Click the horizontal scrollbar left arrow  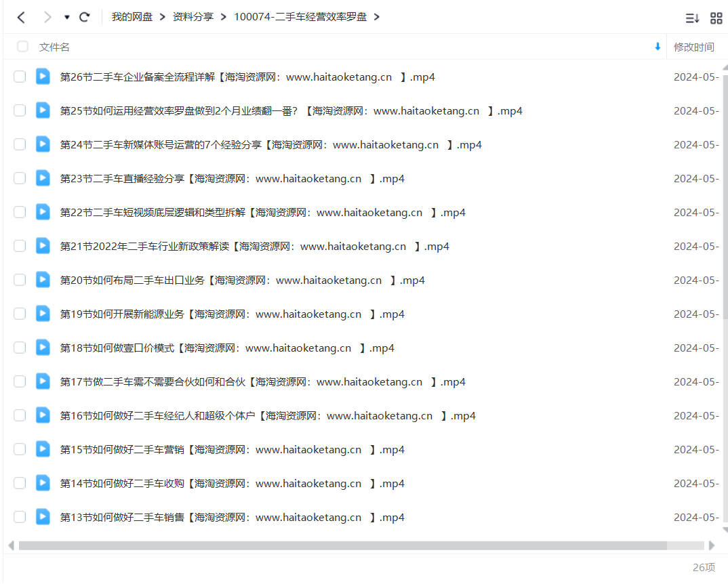point(11,545)
